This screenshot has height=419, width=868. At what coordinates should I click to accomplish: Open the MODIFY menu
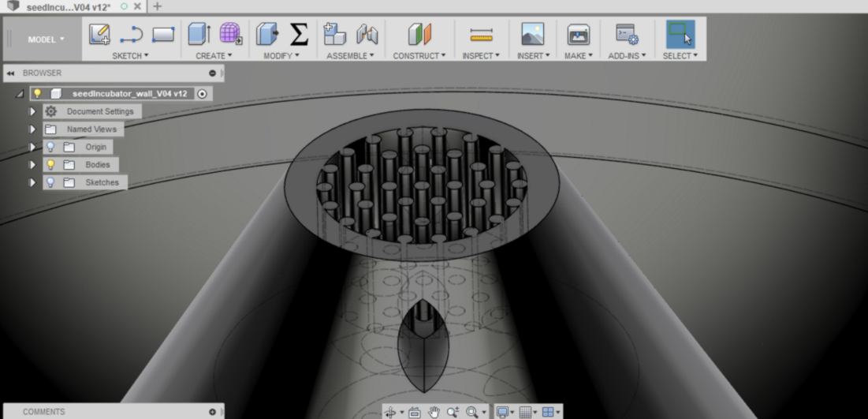[x=281, y=55]
